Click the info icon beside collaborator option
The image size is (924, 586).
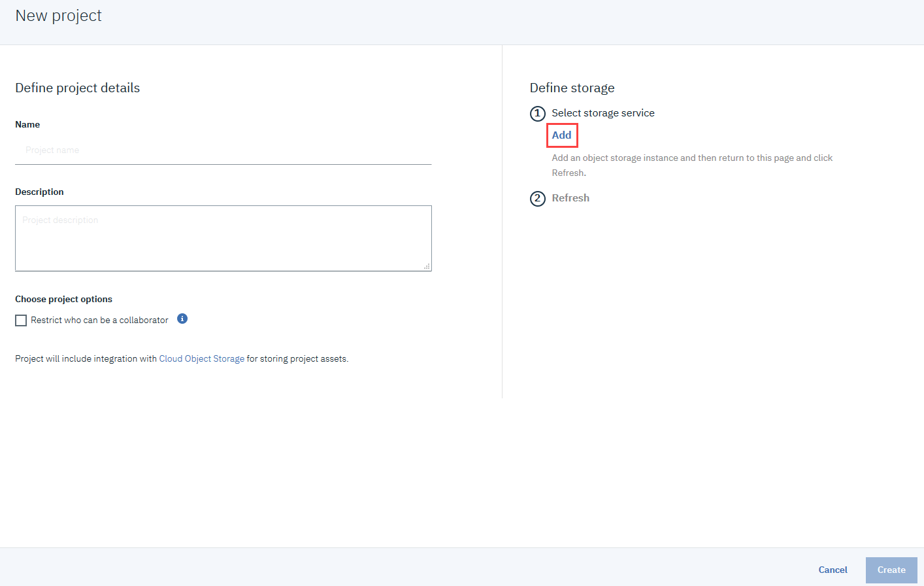click(182, 319)
